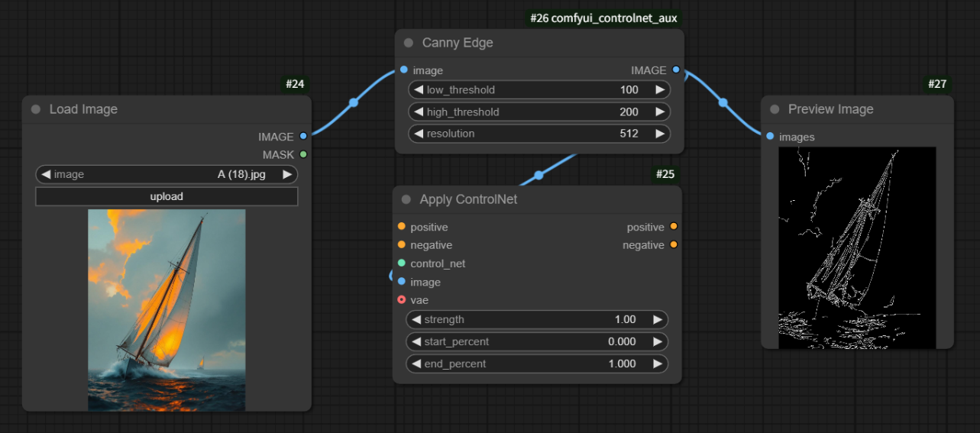
Task: Collapse the Load Image node via its dot
Action: 36,109
